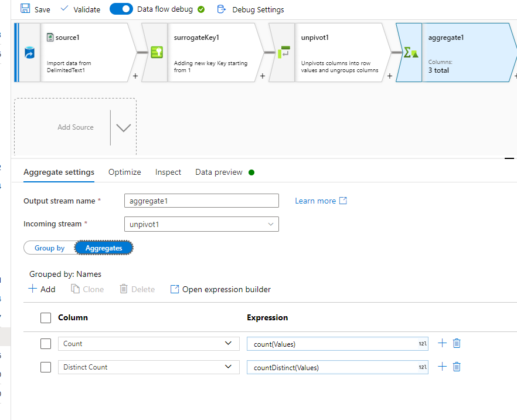Click the green debug status indicator
Image resolution: width=517 pixels, height=420 pixels.
tap(201, 9)
